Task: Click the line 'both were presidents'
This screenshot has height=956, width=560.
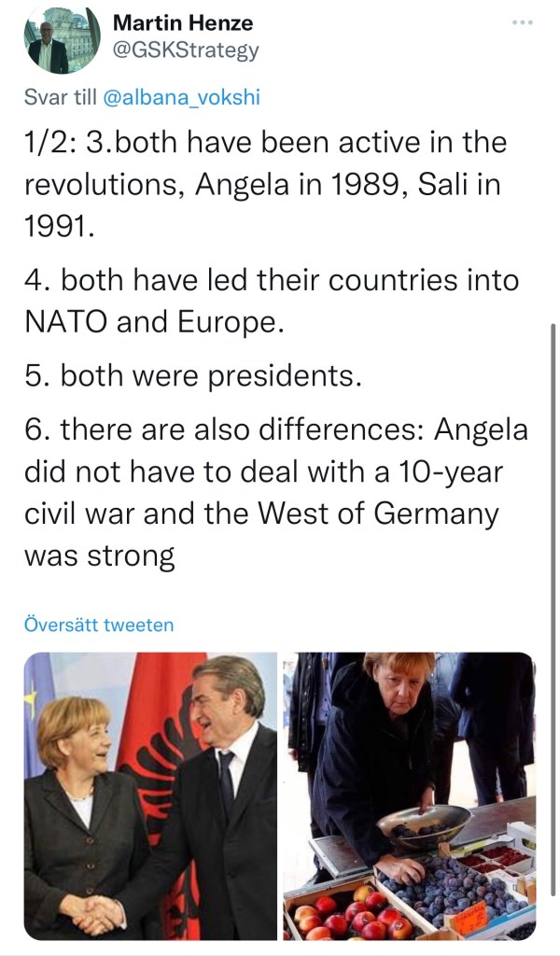Action: 191,376
